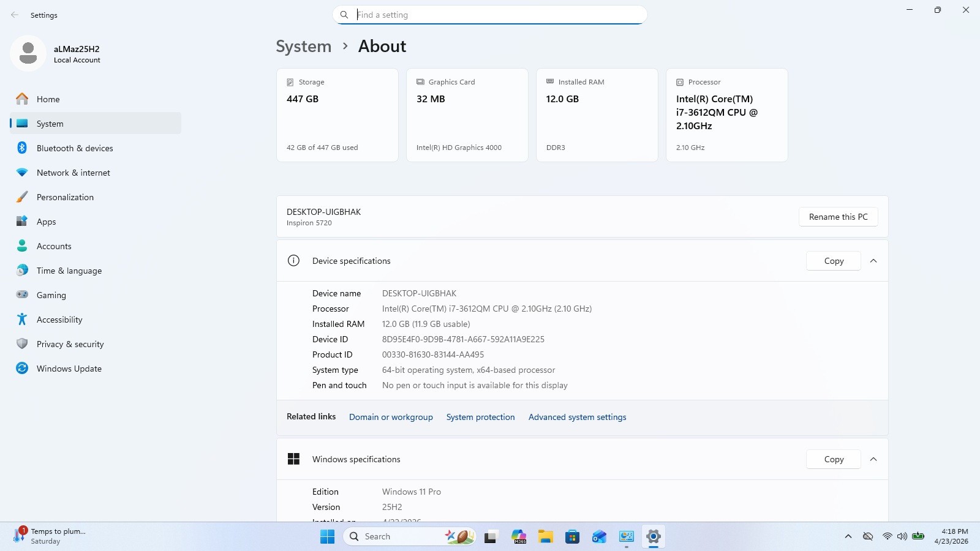Copy the Windows specifications
Image resolution: width=980 pixels, height=551 pixels.
click(834, 459)
